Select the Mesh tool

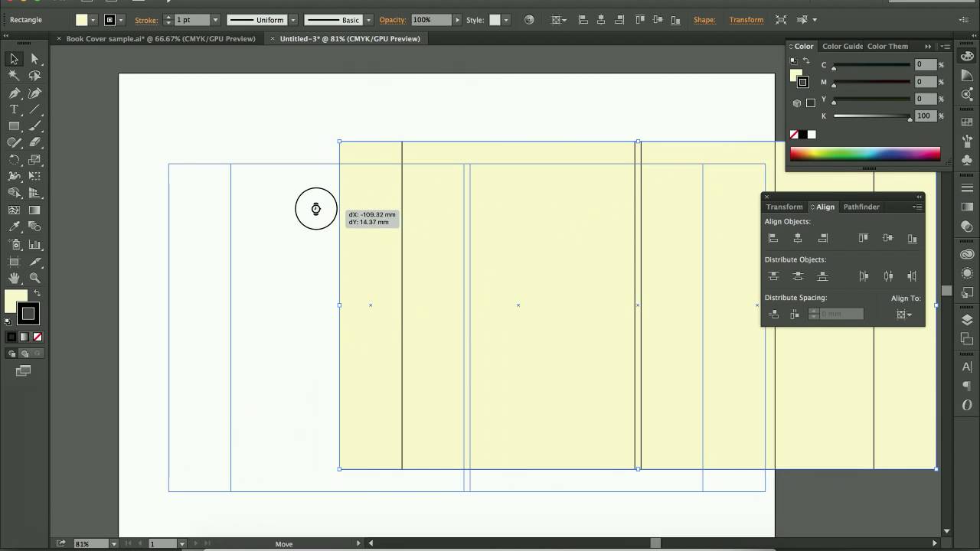point(14,210)
